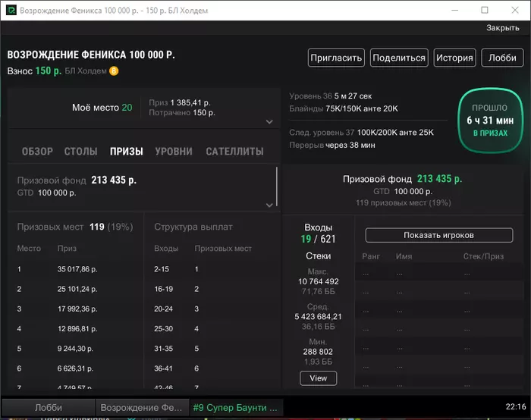Viewport: 531px width, 420px height.
Task: Click the Поделиться button
Action: pyautogui.click(x=399, y=58)
